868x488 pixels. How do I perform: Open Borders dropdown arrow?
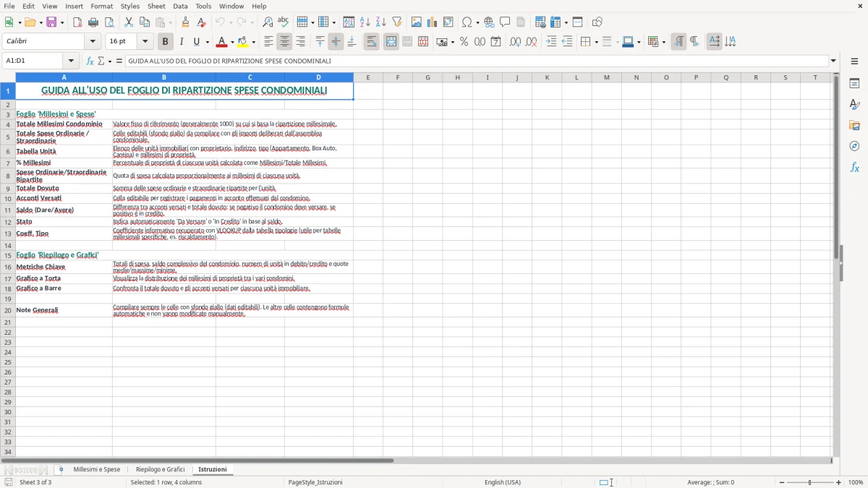click(595, 42)
